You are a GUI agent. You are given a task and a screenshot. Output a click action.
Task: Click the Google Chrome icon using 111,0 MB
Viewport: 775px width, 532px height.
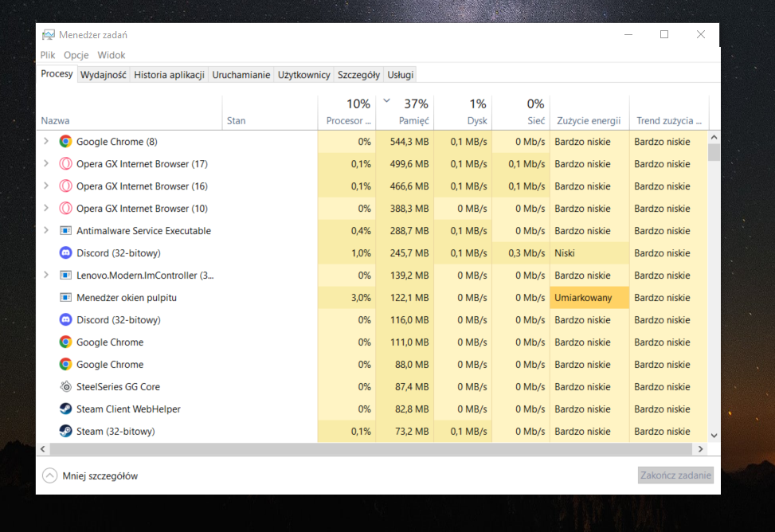point(65,342)
